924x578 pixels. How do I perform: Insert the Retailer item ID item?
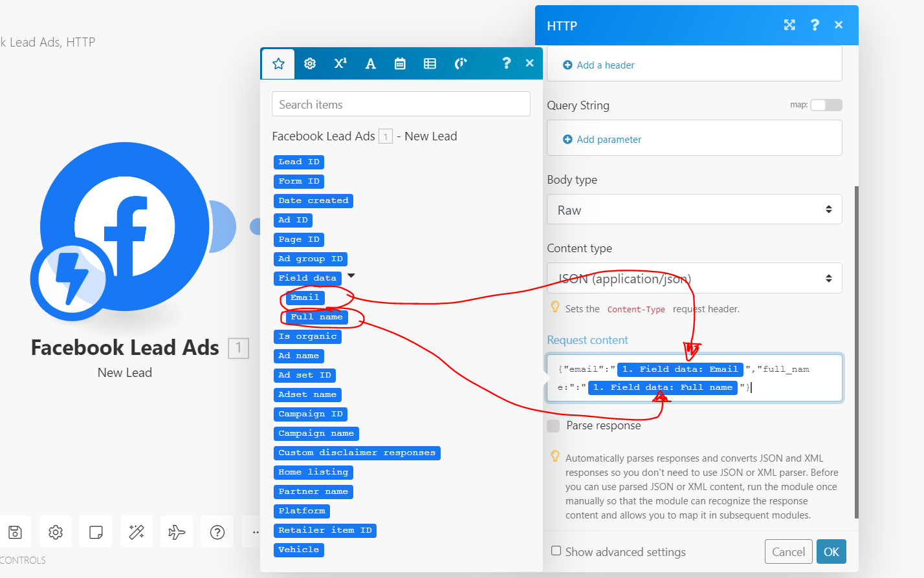pos(325,531)
